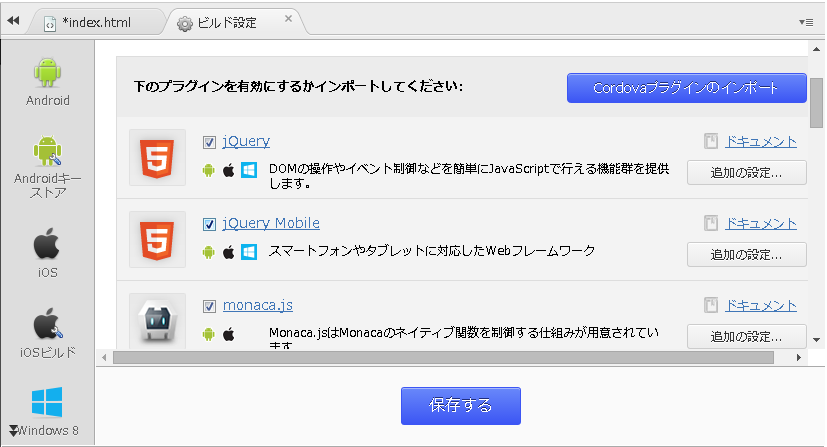Open the Android keystore settings
The image size is (827, 447).
coord(47,167)
